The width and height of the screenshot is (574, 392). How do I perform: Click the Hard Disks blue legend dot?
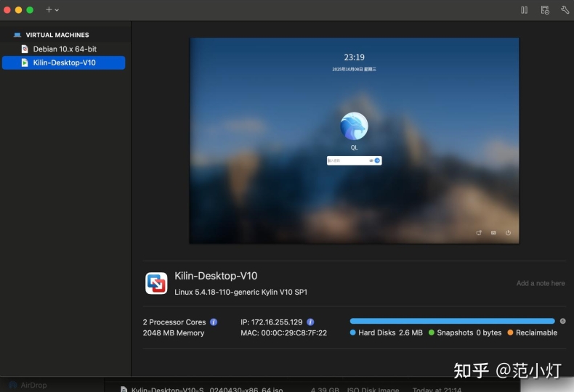(x=353, y=332)
